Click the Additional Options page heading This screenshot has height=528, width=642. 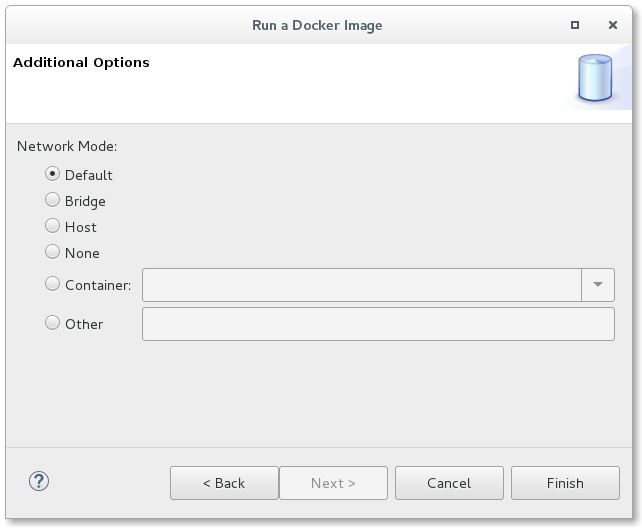point(81,62)
